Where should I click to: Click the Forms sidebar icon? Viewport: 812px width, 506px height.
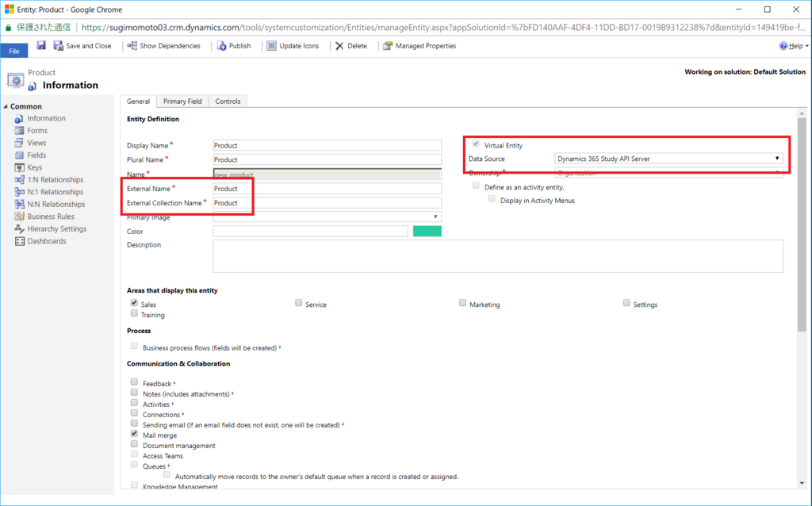(19, 131)
